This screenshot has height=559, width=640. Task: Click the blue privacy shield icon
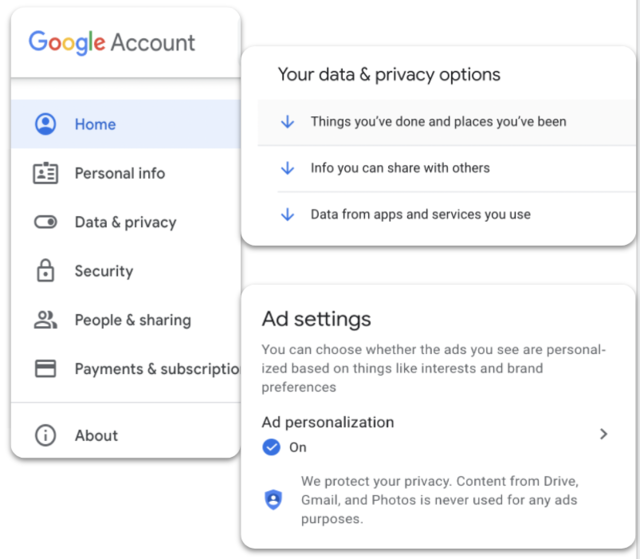[273, 499]
